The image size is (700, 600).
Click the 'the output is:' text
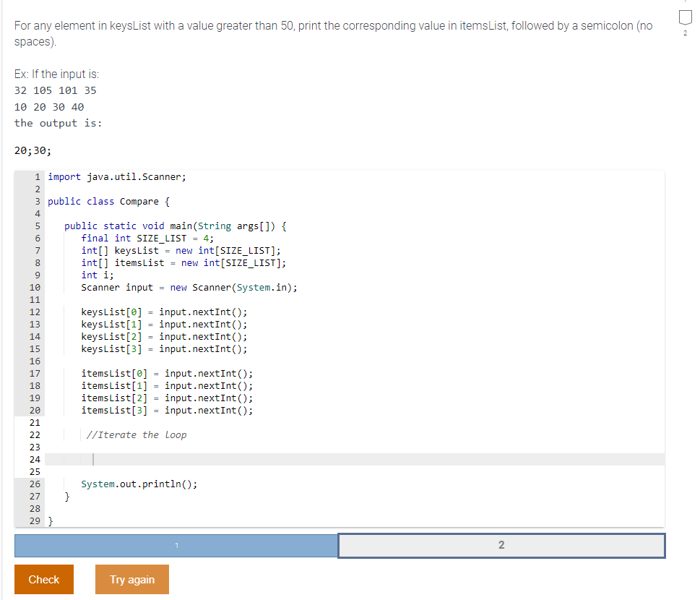click(x=58, y=124)
